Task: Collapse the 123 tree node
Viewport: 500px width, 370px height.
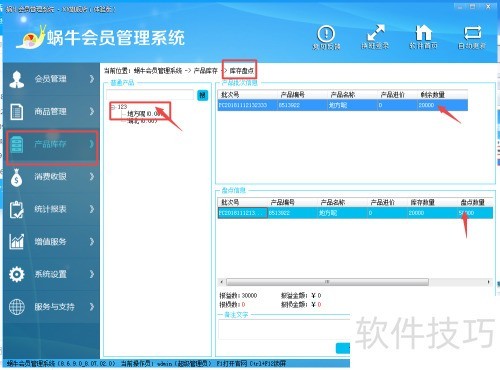Action: (113, 107)
